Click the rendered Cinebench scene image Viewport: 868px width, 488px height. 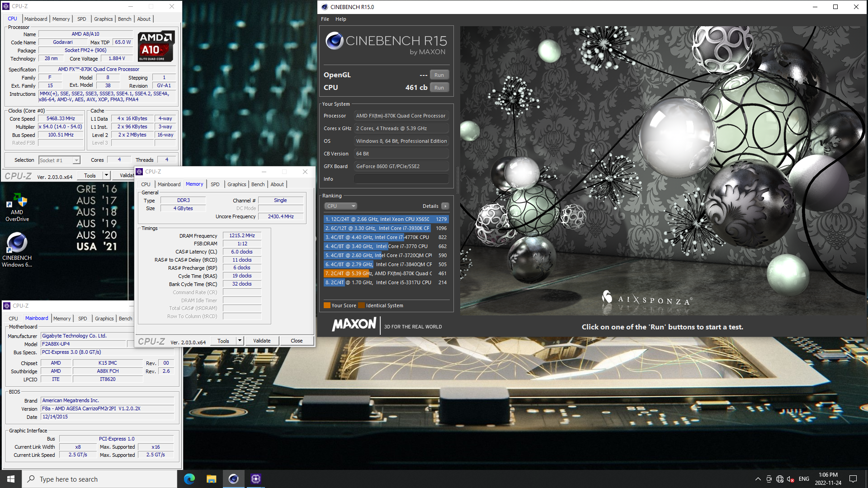(662, 170)
